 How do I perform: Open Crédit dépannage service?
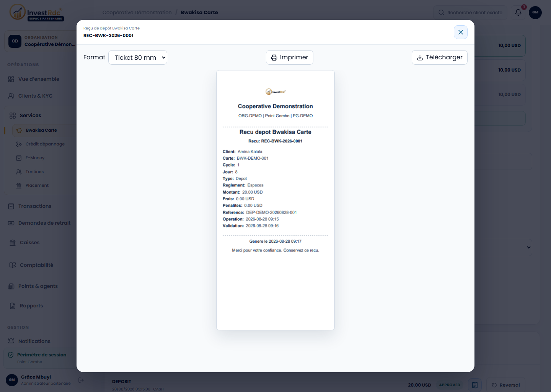click(x=45, y=144)
